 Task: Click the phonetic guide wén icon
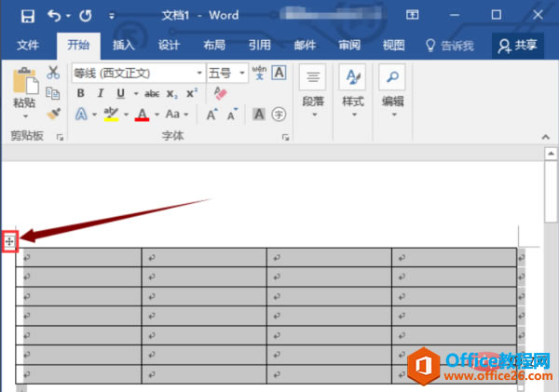pos(259,73)
